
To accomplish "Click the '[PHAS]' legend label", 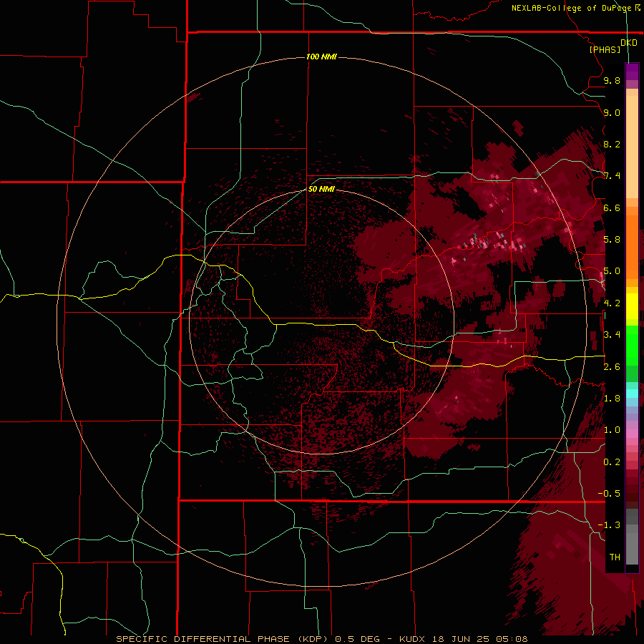I will [605, 49].
